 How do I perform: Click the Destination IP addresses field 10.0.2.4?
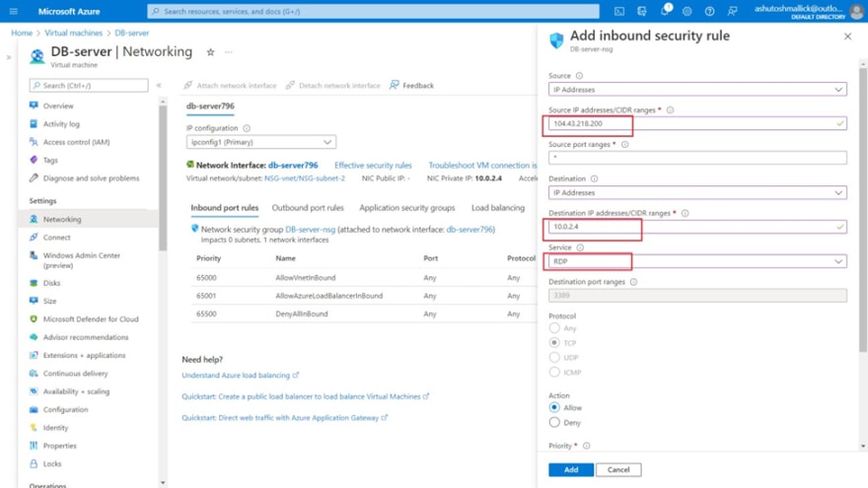697,227
